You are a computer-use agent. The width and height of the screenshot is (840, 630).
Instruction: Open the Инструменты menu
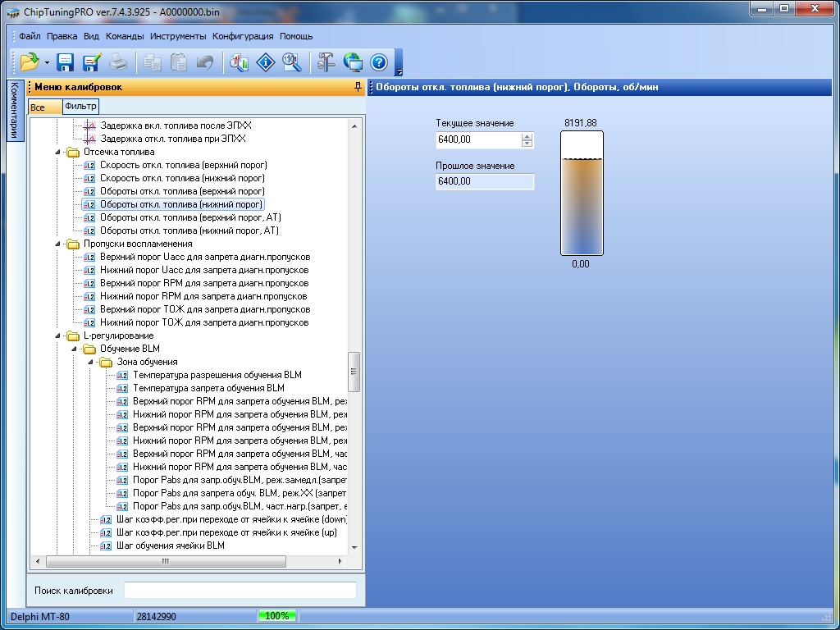click(x=178, y=36)
